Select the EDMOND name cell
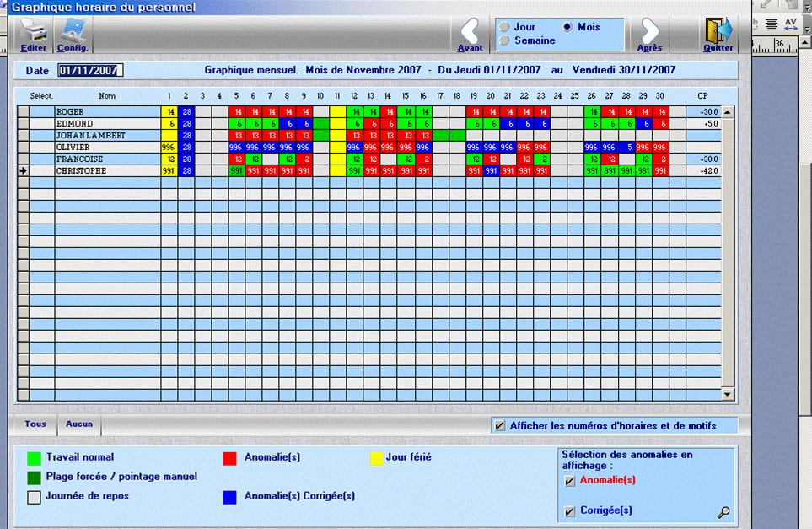812x529 pixels. pos(108,124)
